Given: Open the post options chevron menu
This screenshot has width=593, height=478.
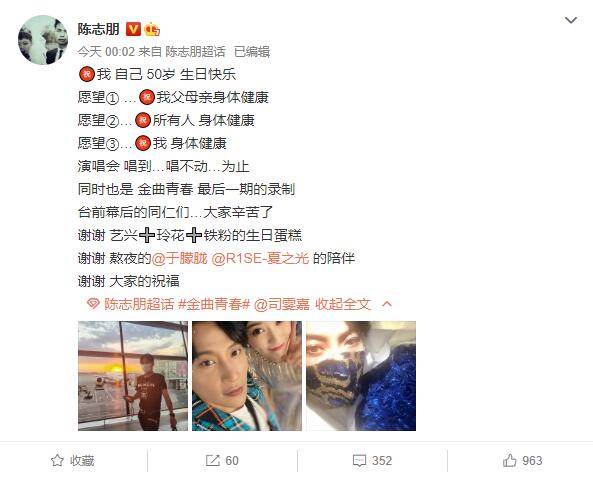Looking at the screenshot, I should pos(571,20).
